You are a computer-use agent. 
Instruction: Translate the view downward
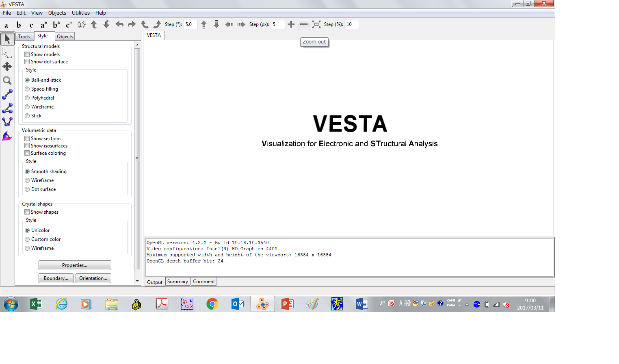(216, 25)
